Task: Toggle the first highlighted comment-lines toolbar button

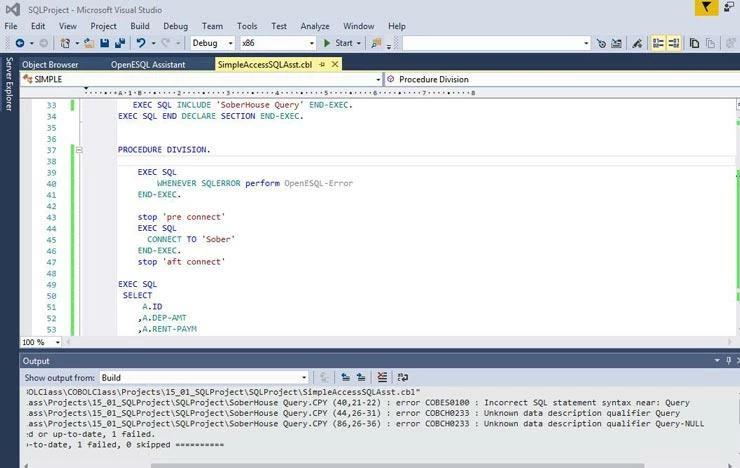Action: [x=658, y=43]
